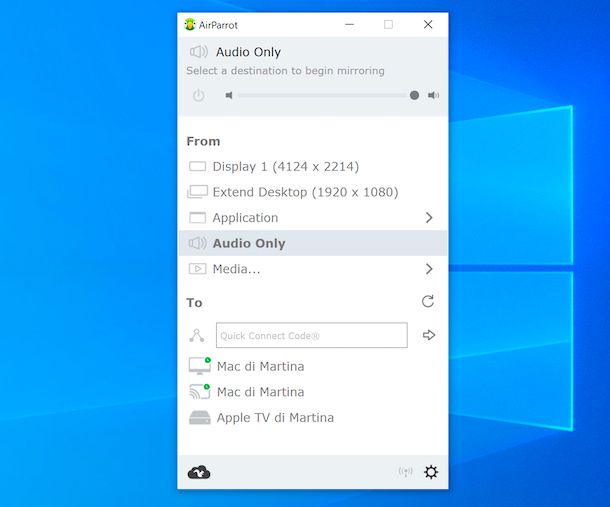Click the low volume speaker icon

[x=229, y=95]
